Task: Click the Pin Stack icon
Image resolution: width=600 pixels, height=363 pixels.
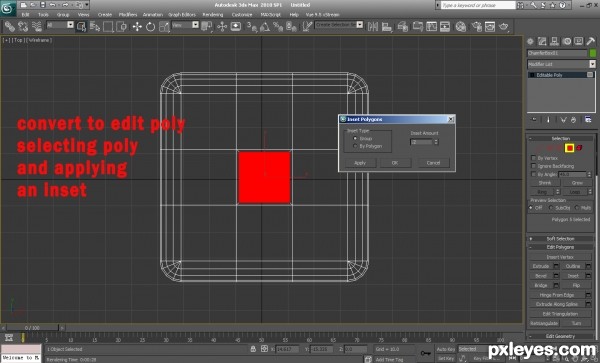Action: point(534,120)
